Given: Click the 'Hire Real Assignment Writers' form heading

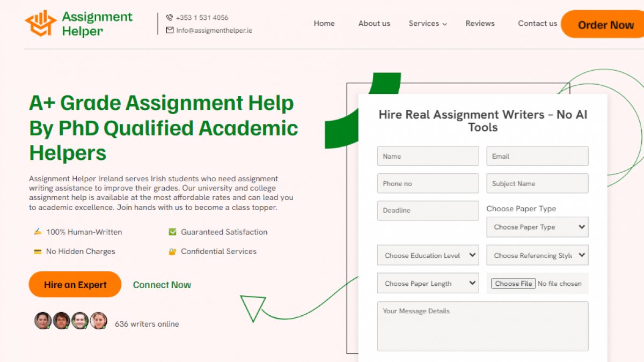Looking at the screenshot, I should click(483, 121).
